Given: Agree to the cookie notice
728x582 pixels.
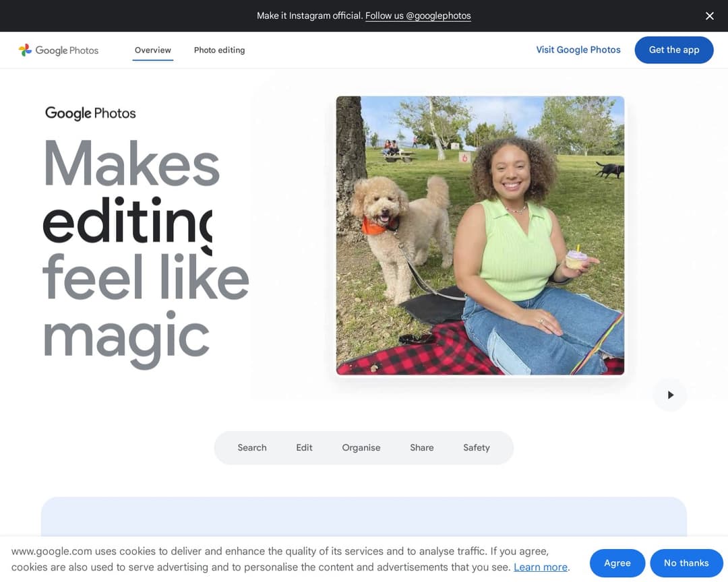Looking at the screenshot, I should coord(617,563).
